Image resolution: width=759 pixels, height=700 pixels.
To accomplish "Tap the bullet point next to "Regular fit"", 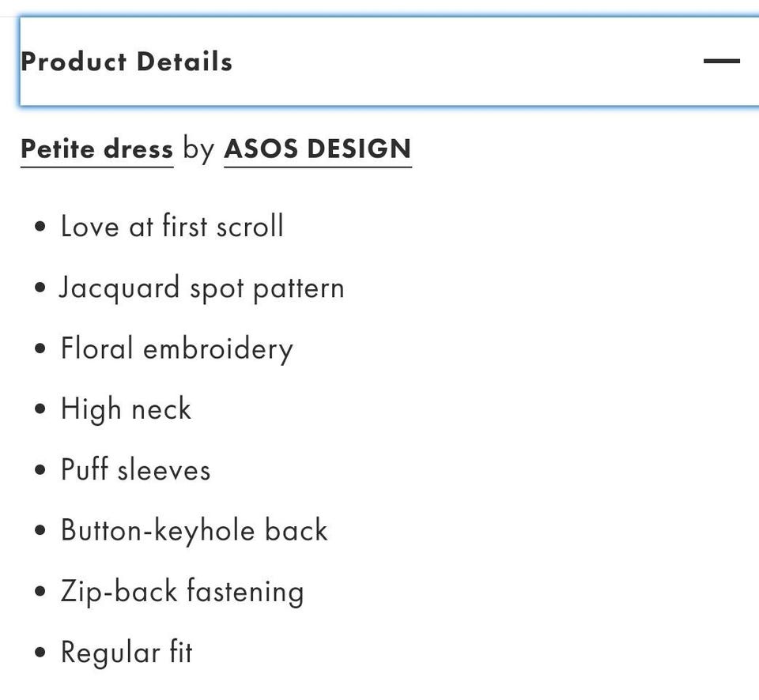I will click(41, 654).
